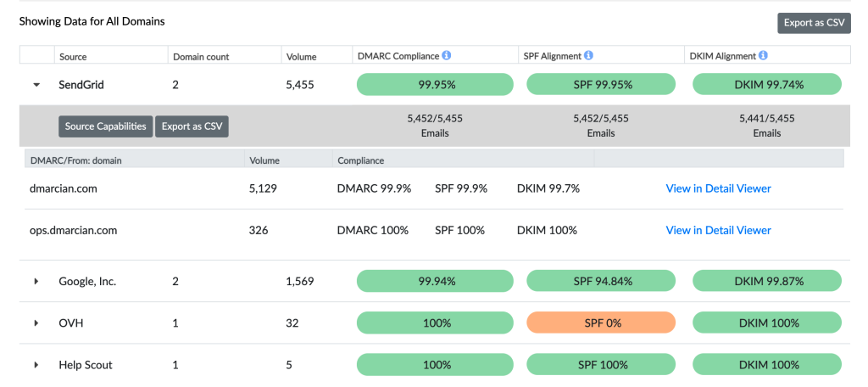
Task: Expand the Google, Inc. source row
Action: tap(36, 281)
